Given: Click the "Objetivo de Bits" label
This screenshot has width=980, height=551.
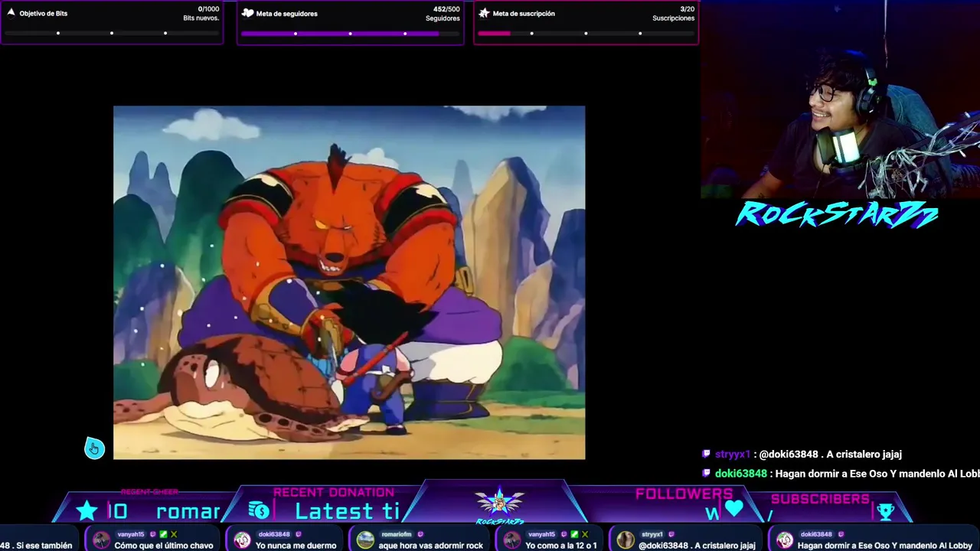Looking at the screenshot, I should click(x=44, y=13).
